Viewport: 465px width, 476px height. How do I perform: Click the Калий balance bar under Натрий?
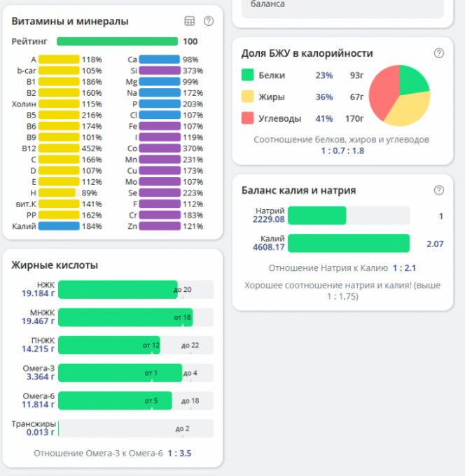(348, 243)
